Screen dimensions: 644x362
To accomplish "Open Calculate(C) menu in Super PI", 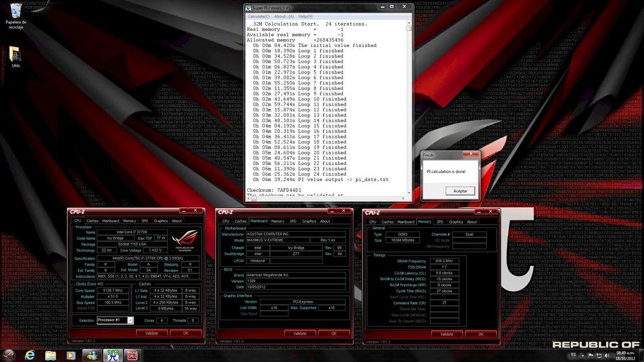I will 259,16.
